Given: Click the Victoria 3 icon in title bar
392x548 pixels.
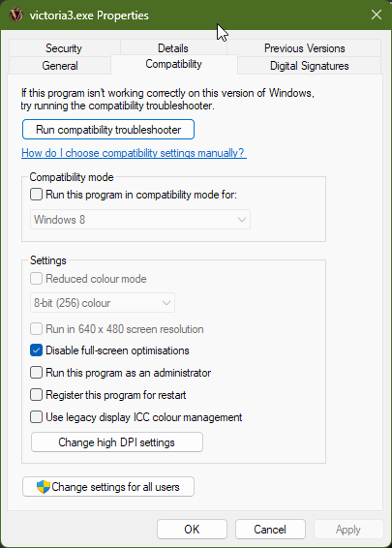Looking at the screenshot, I should point(16,15).
